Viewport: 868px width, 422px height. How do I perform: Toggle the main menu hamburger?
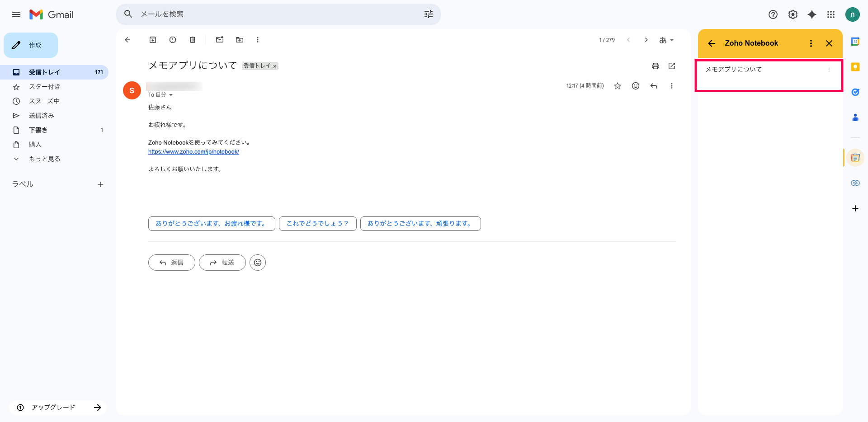click(x=16, y=14)
